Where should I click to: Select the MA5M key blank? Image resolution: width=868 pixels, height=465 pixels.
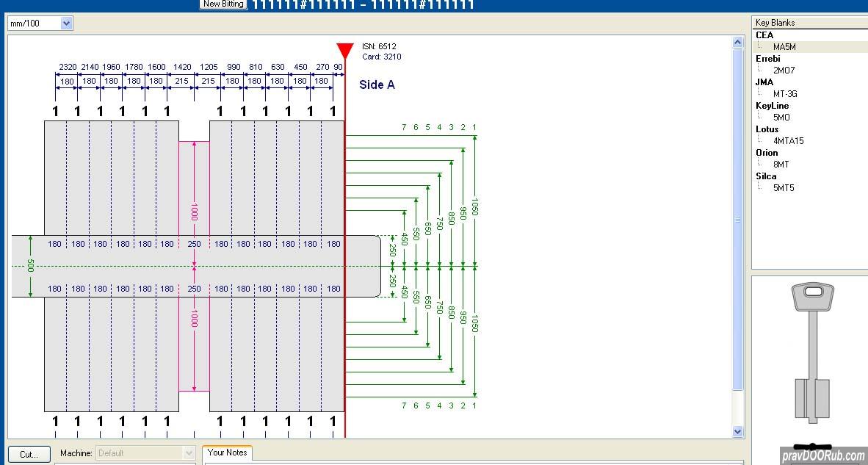784,47
